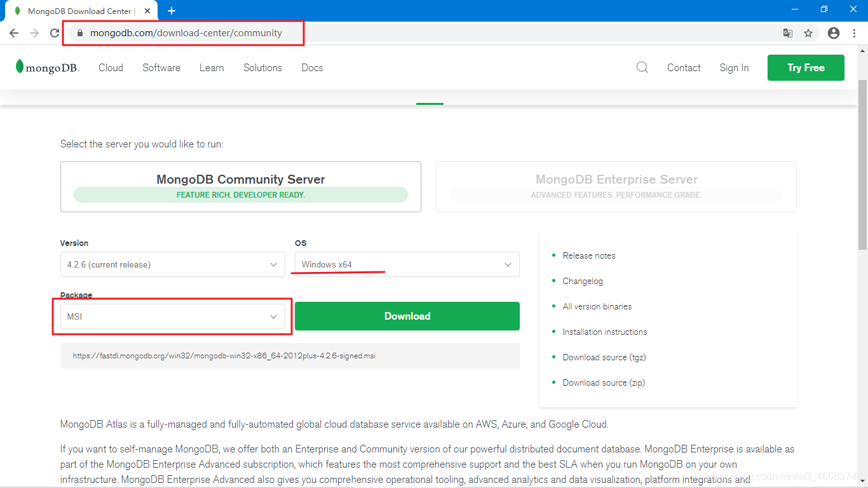
Task: Open the Chrome three-dot menu
Action: (x=855, y=33)
